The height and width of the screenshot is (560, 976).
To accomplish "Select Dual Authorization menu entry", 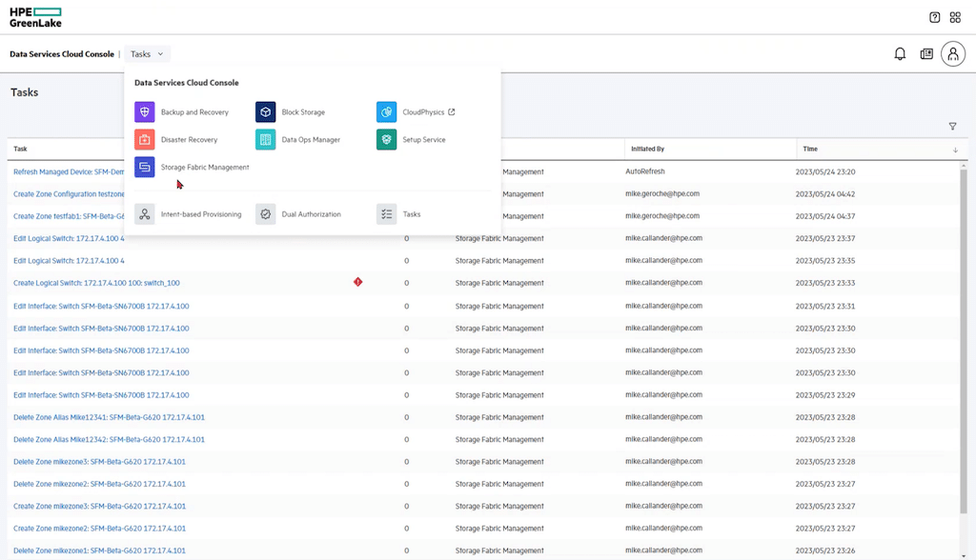I will tap(312, 214).
